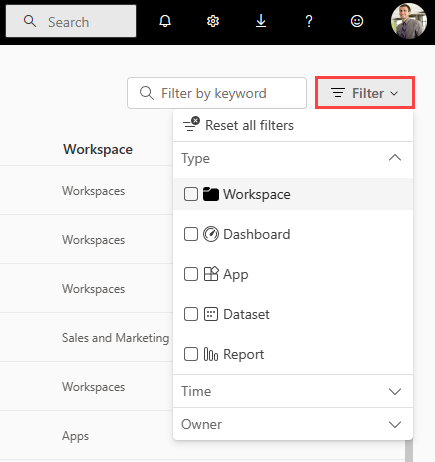Screen dimensions: 435x462
Task: Check the App type checkbox
Action: click(x=191, y=274)
